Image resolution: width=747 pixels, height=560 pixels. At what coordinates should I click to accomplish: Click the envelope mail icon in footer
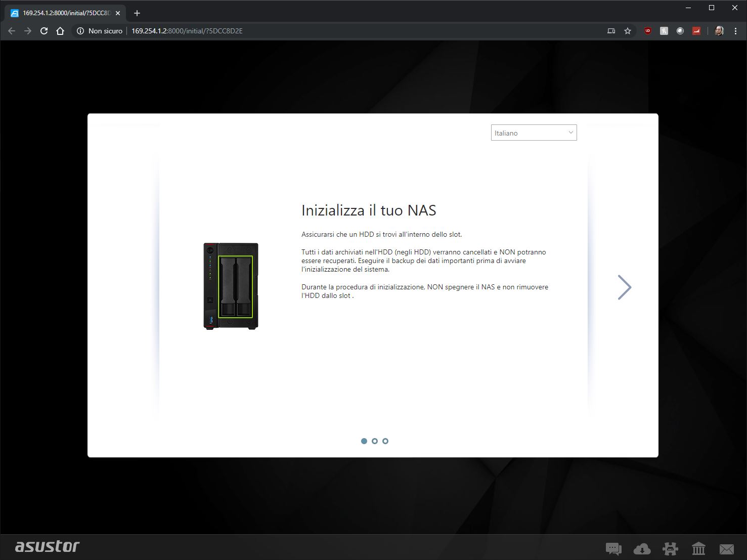pyautogui.click(x=727, y=548)
